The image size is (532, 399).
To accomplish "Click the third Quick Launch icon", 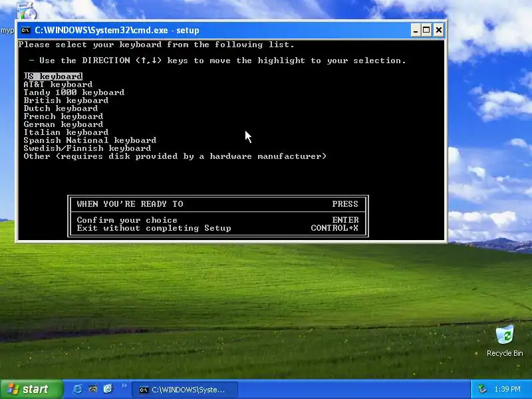I will click(108, 389).
